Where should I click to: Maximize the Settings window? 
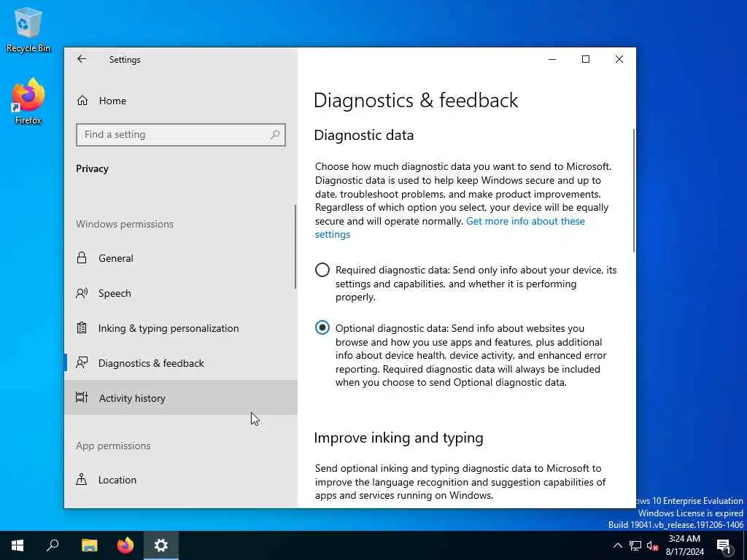click(586, 59)
